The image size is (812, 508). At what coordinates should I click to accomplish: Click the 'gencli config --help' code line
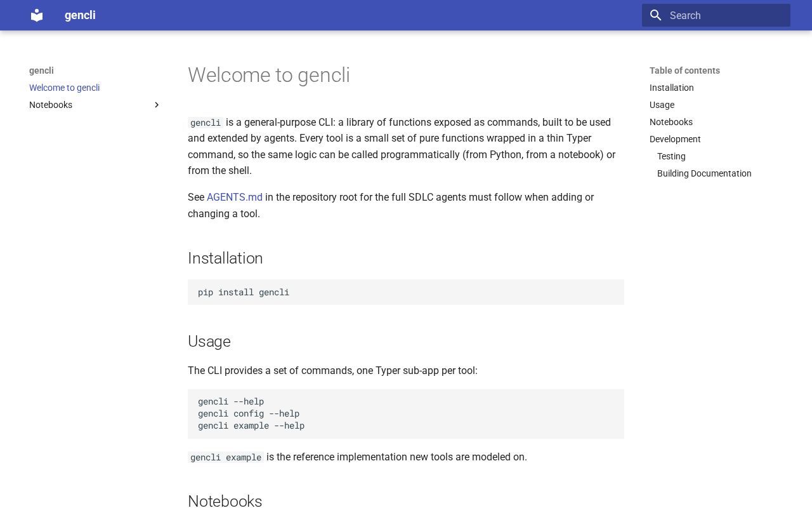point(249,413)
